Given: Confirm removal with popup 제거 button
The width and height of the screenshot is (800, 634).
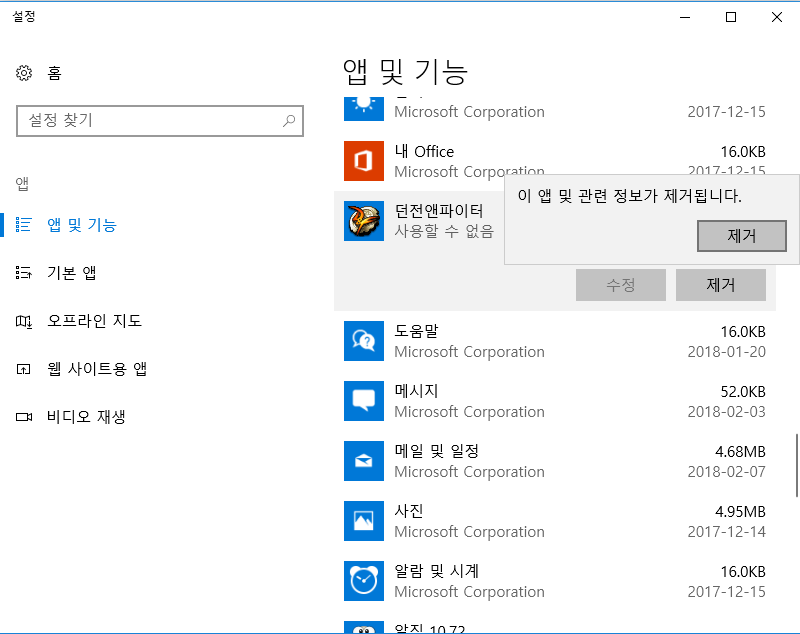Looking at the screenshot, I should [x=741, y=236].
